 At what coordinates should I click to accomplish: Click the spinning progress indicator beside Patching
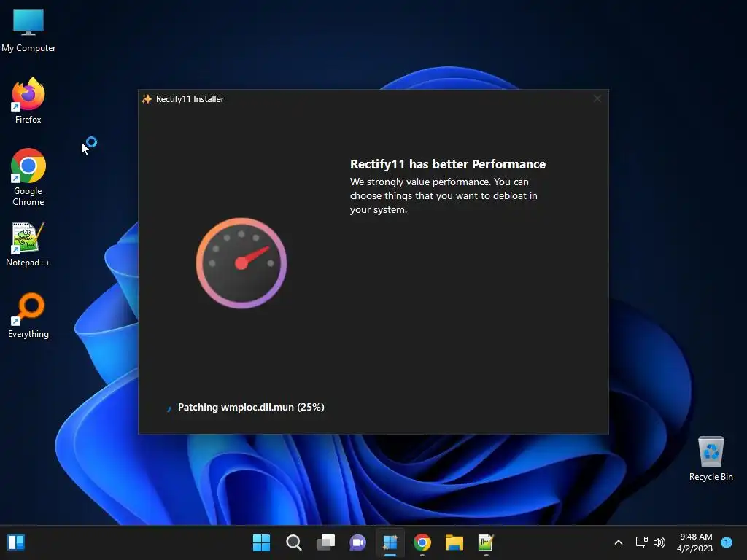[169, 408]
